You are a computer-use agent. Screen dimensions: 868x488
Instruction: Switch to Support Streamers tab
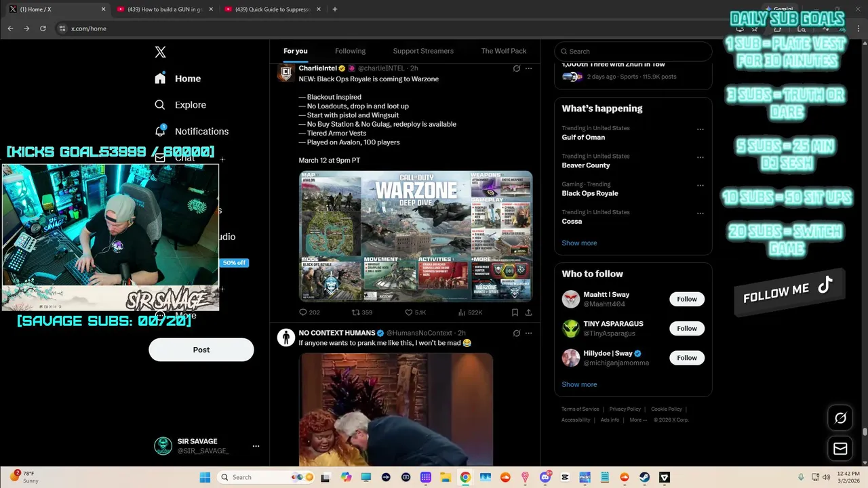tap(423, 51)
